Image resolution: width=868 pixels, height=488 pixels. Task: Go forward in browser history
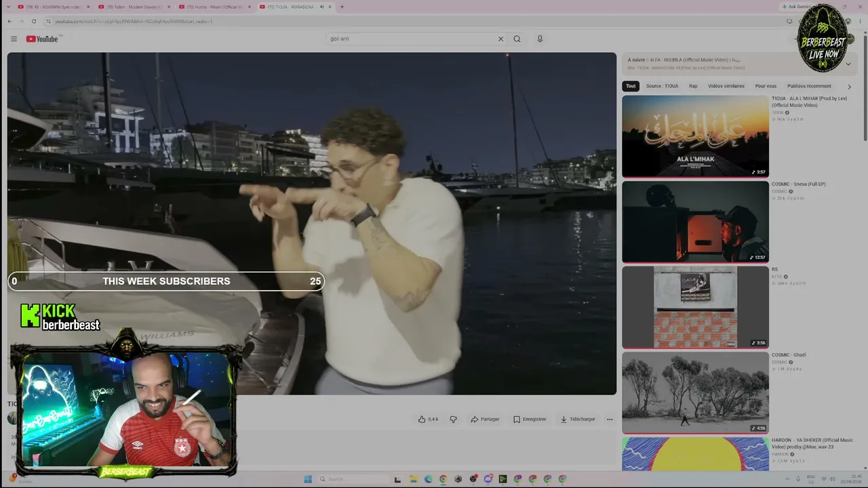click(22, 21)
